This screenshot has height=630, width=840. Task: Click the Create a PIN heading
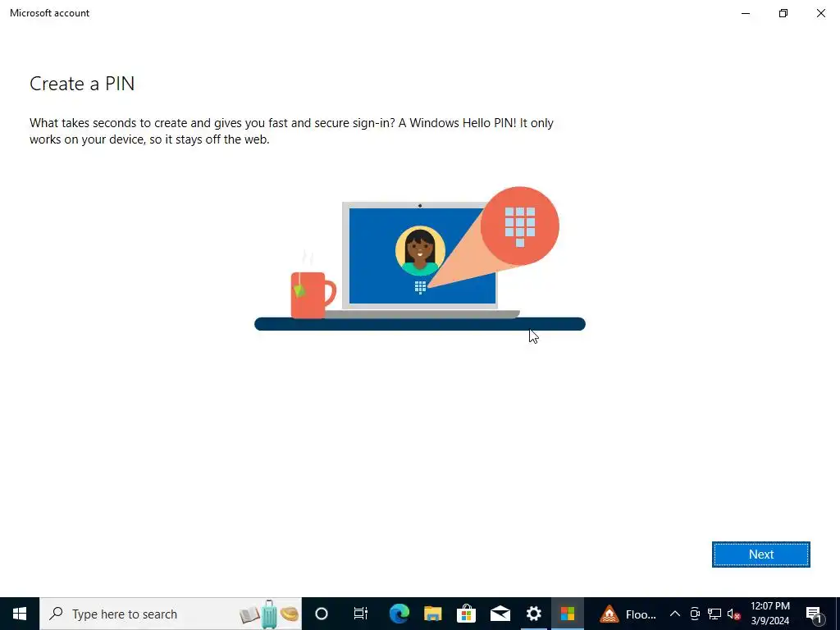(82, 84)
